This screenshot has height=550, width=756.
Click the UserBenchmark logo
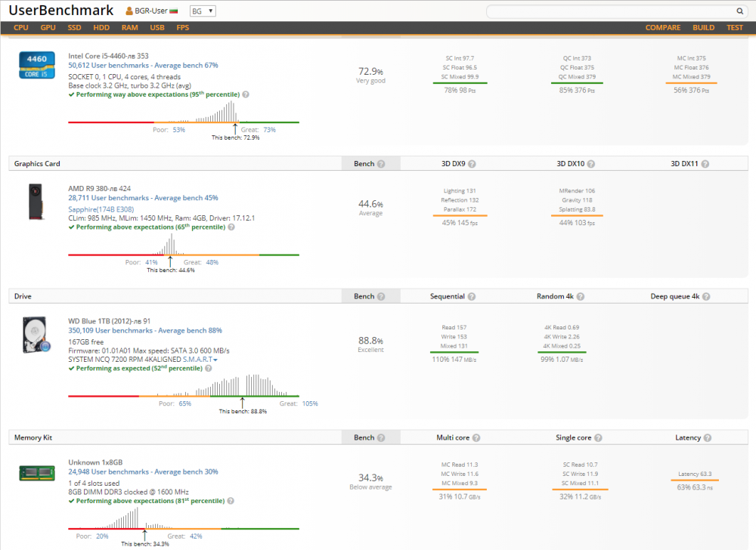[x=61, y=10]
